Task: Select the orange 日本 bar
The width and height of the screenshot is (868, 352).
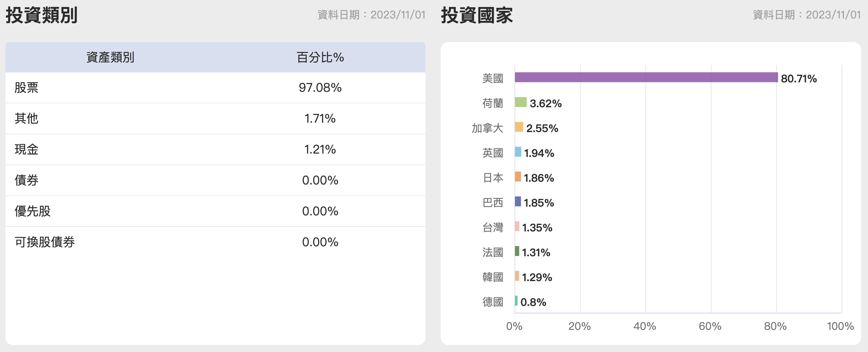Action: pos(518,177)
